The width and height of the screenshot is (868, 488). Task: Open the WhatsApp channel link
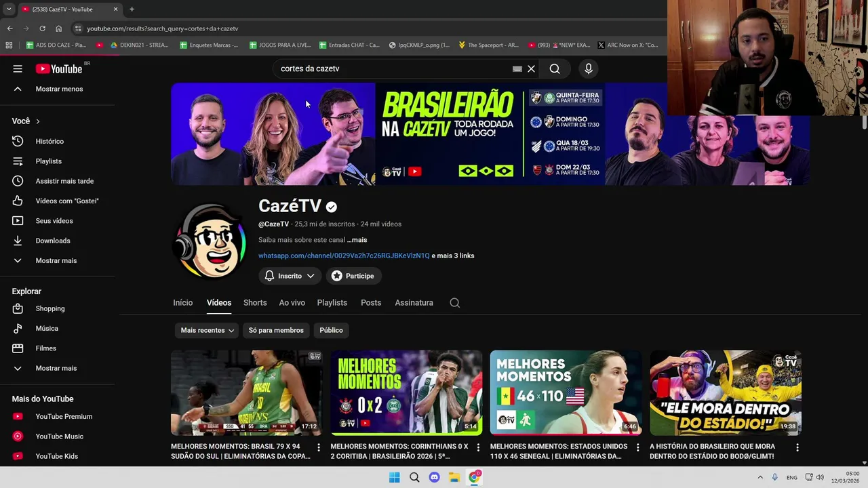pos(344,256)
